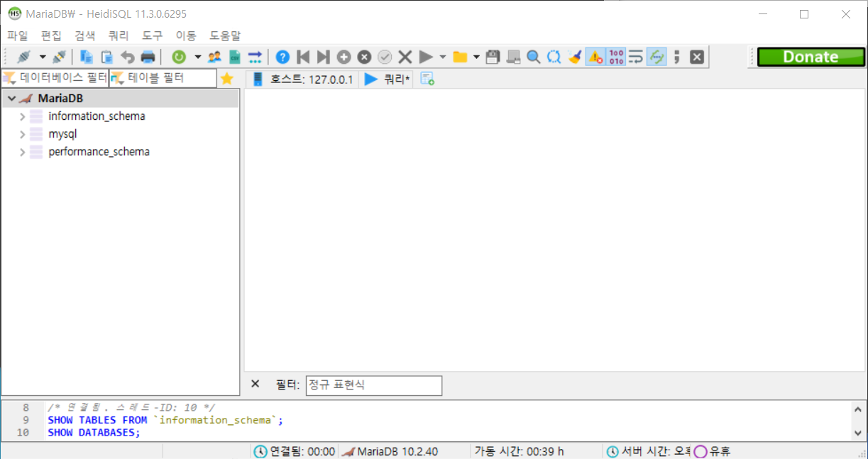
Task: Click the load SQL file folder icon
Action: coord(460,57)
